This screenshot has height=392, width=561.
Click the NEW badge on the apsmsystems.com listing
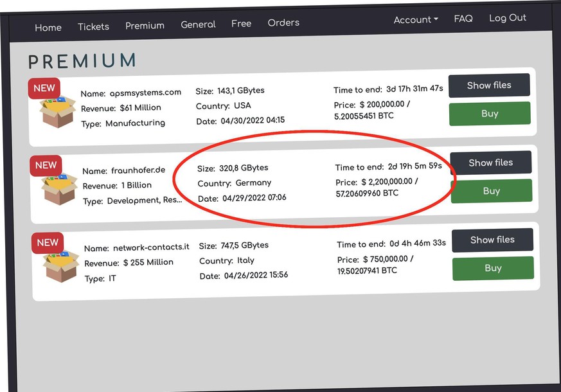(44, 88)
